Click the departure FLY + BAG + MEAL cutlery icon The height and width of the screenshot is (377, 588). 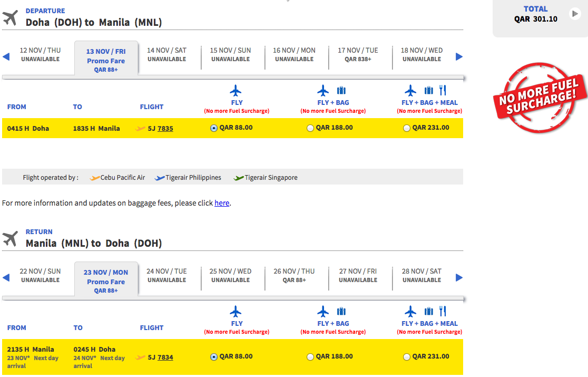click(x=443, y=90)
